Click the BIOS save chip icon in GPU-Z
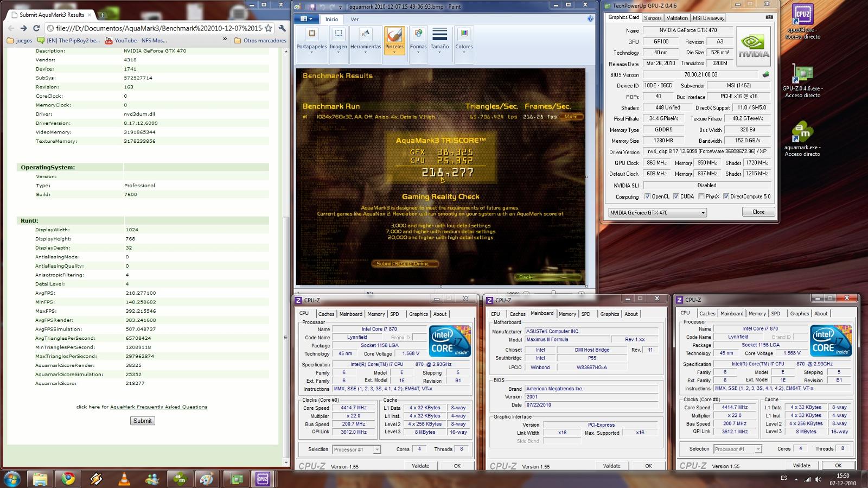The width and height of the screenshot is (868, 488). 766,74
